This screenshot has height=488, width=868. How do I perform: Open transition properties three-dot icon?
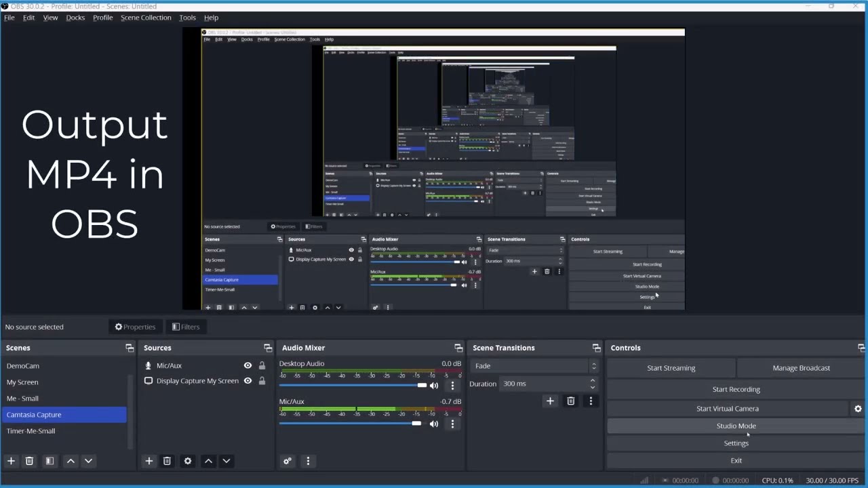click(591, 401)
